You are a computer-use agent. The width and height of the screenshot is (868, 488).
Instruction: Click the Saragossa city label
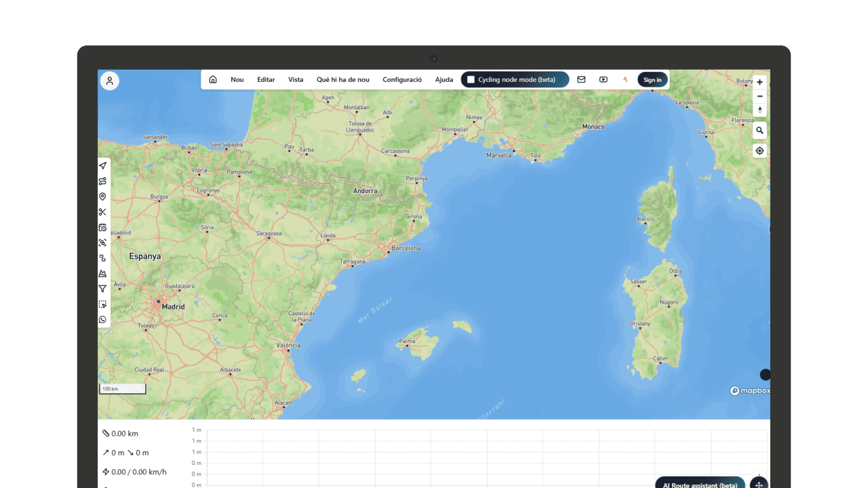pyautogui.click(x=269, y=234)
